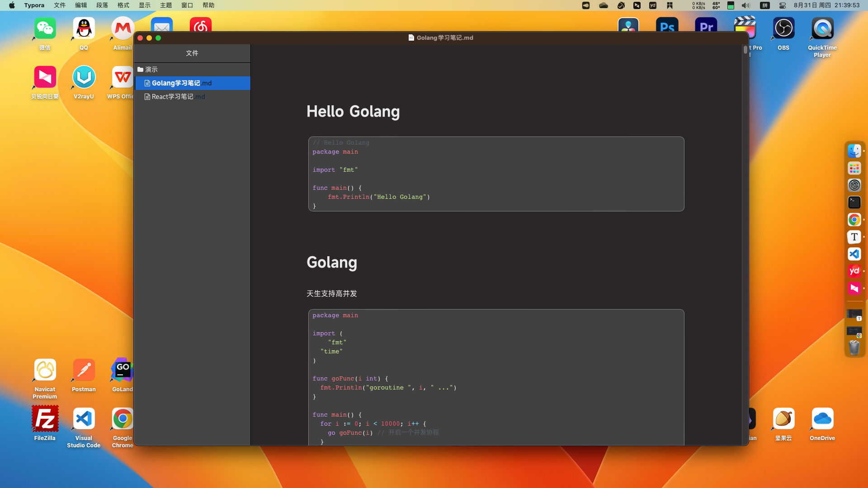Click the volume icon in menu bar
Viewport: 868px width, 488px height.
point(745,5)
